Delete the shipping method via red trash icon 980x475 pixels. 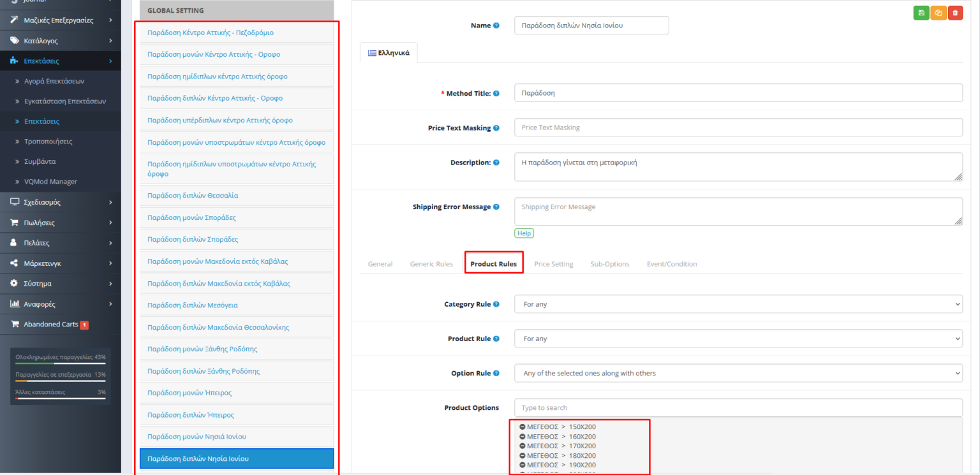(955, 12)
